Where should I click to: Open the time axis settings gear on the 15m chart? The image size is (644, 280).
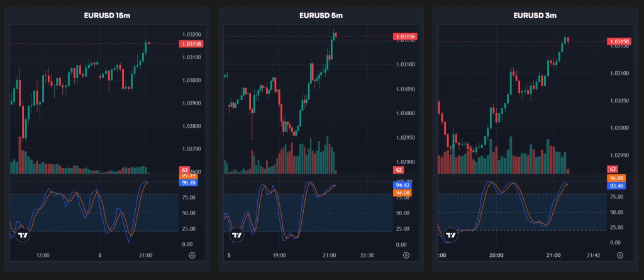(192, 256)
